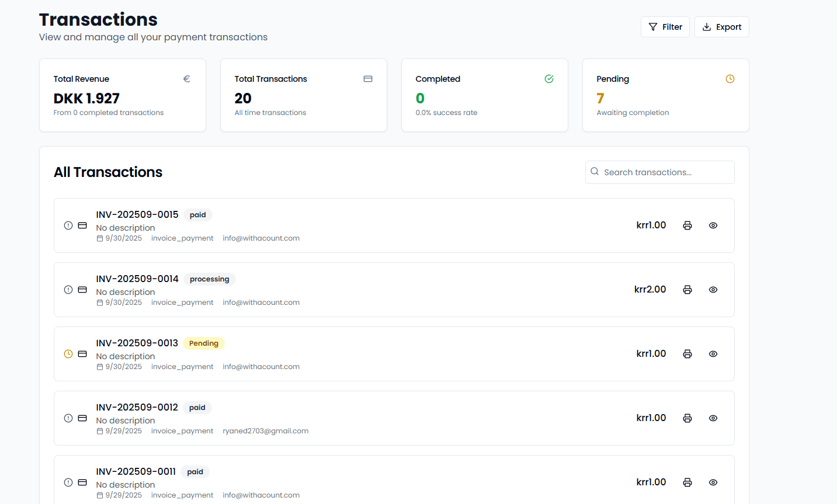The image size is (837, 504).
Task: Click the euro icon on Total Revenue card
Action: (x=186, y=78)
